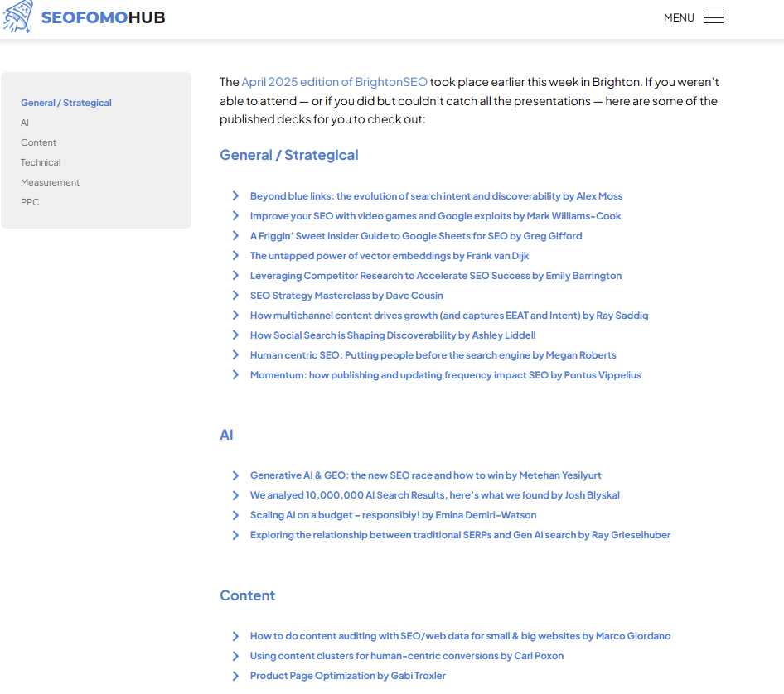Open Beyond blue links deck by Alex Moss

coord(436,196)
